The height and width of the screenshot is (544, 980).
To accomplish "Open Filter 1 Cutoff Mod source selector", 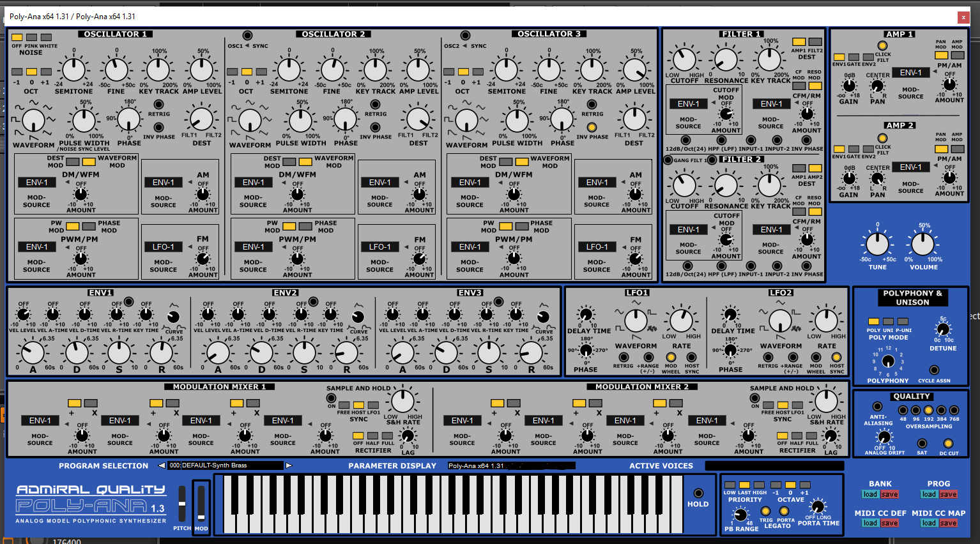I will (x=688, y=104).
